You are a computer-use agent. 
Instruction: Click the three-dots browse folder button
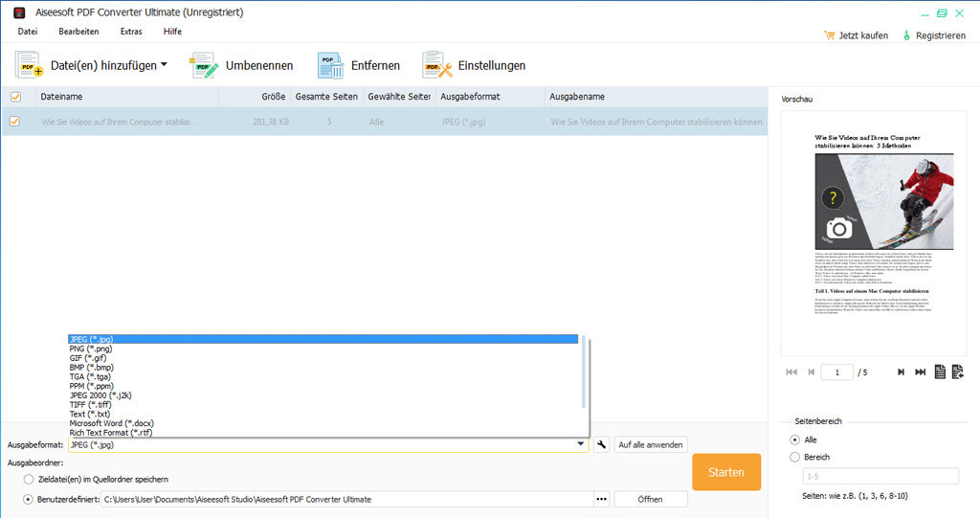tap(601, 499)
